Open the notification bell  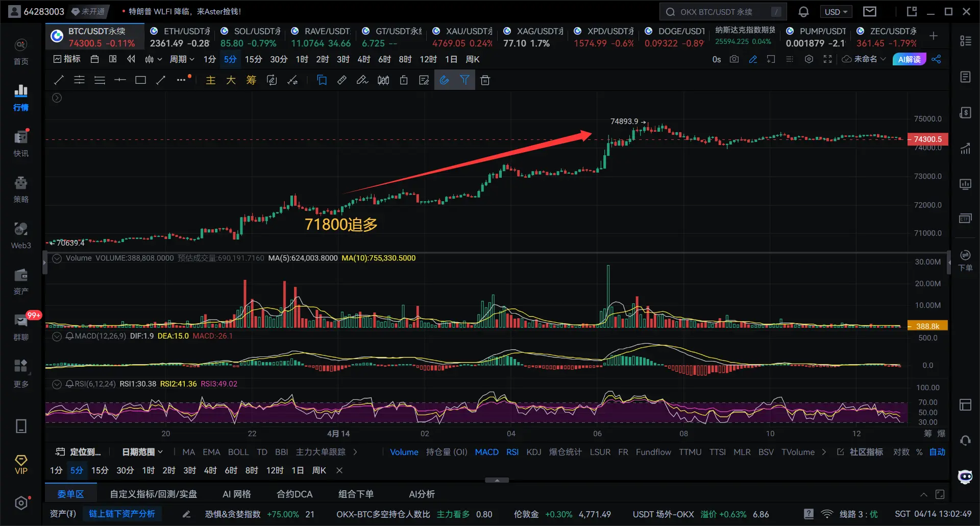coord(803,12)
